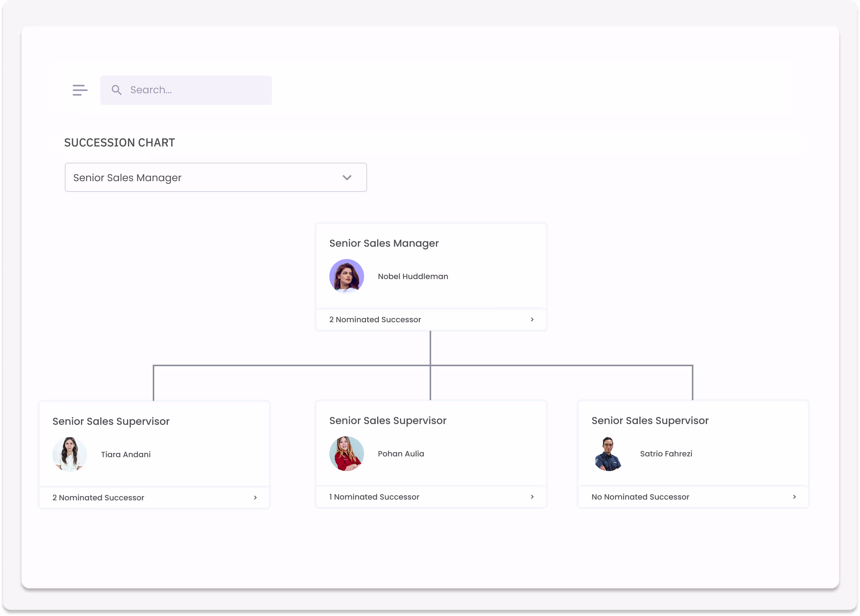Click the Senior Sales Manager card title
Screen dimensions: 860x616
click(x=384, y=243)
